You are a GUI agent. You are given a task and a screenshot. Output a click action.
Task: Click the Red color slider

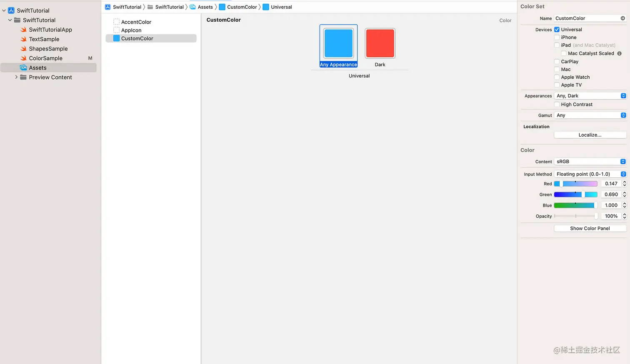coord(576,184)
